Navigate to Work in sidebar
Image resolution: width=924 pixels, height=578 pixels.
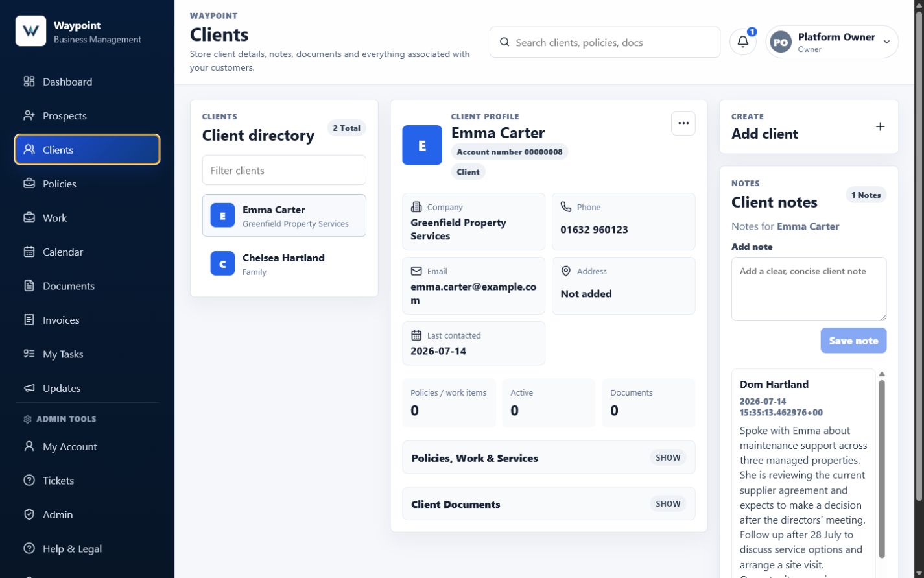pyautogui.click(x=87, y=218)
